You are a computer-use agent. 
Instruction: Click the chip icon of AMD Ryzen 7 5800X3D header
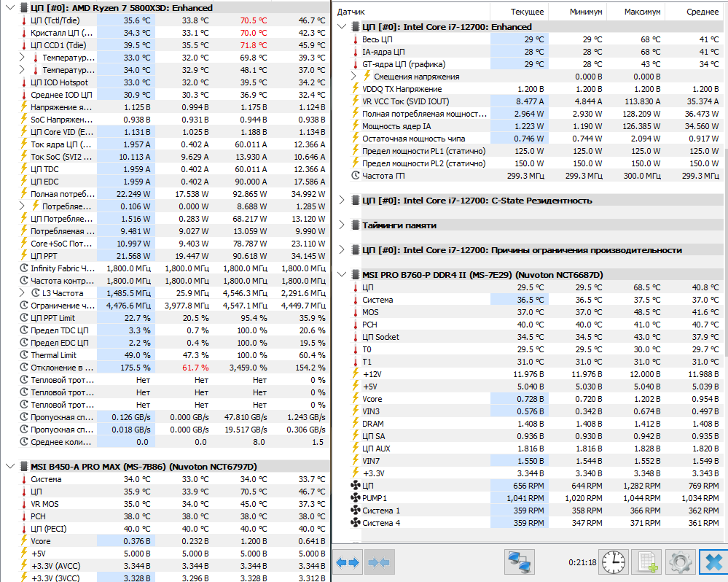pos(24,8)
